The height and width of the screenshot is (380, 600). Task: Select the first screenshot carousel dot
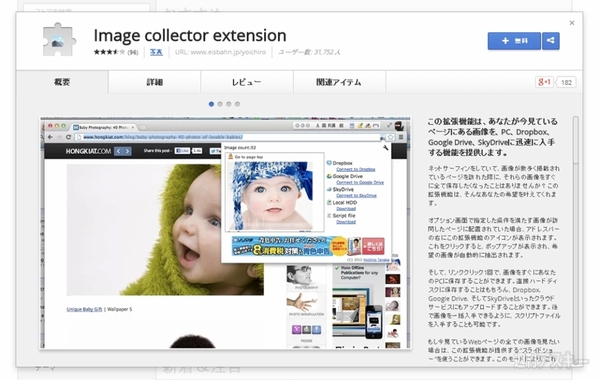[211, 104]
